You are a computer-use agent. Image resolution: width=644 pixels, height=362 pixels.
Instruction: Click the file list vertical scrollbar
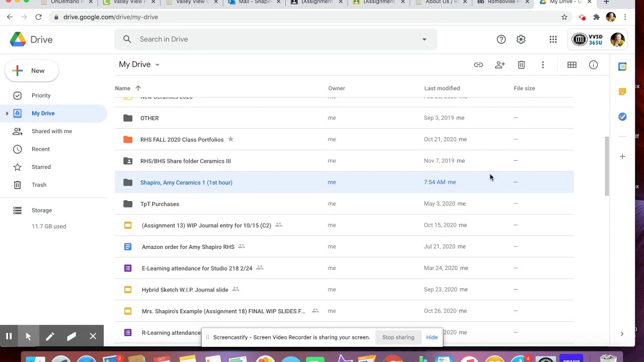coord(607,166)
